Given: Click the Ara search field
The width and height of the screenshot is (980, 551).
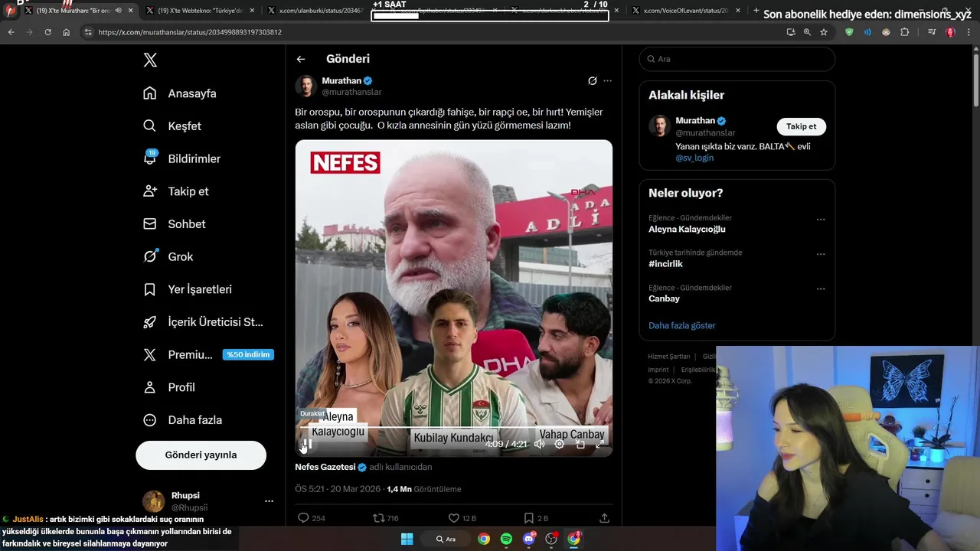Looking at the screenshot, I should point(737,59).
